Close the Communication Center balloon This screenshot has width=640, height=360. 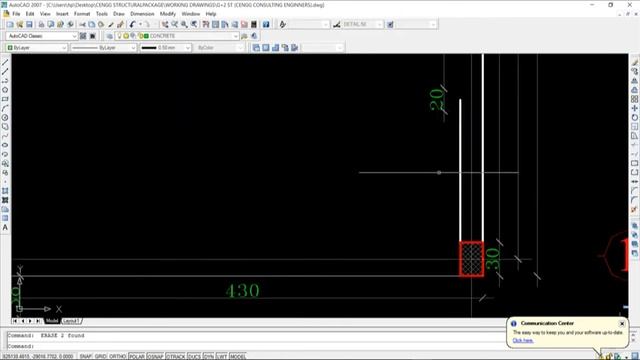coord(622,323)
